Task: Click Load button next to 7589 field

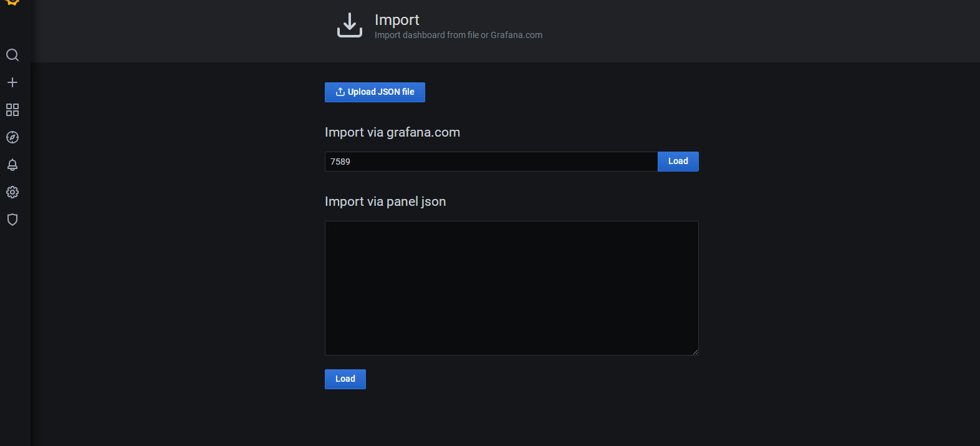Action: (x=678, y=162)
